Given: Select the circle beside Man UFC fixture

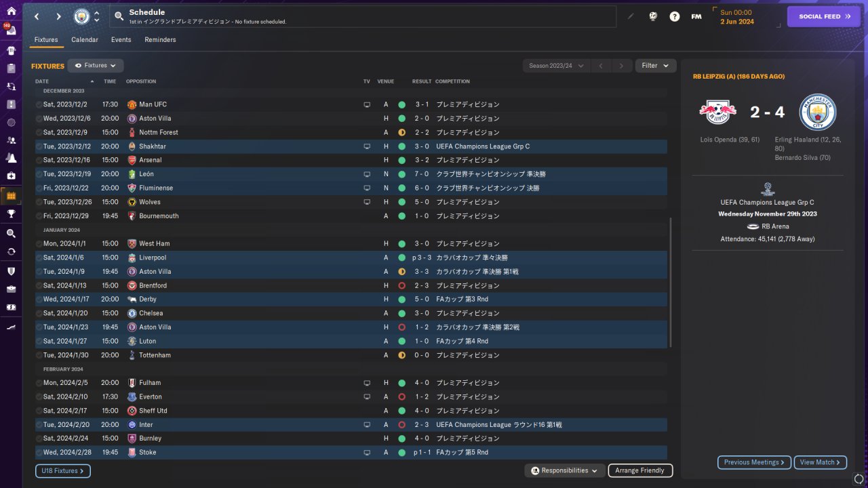Looking at the screenshot, I should tap(39, 105).
